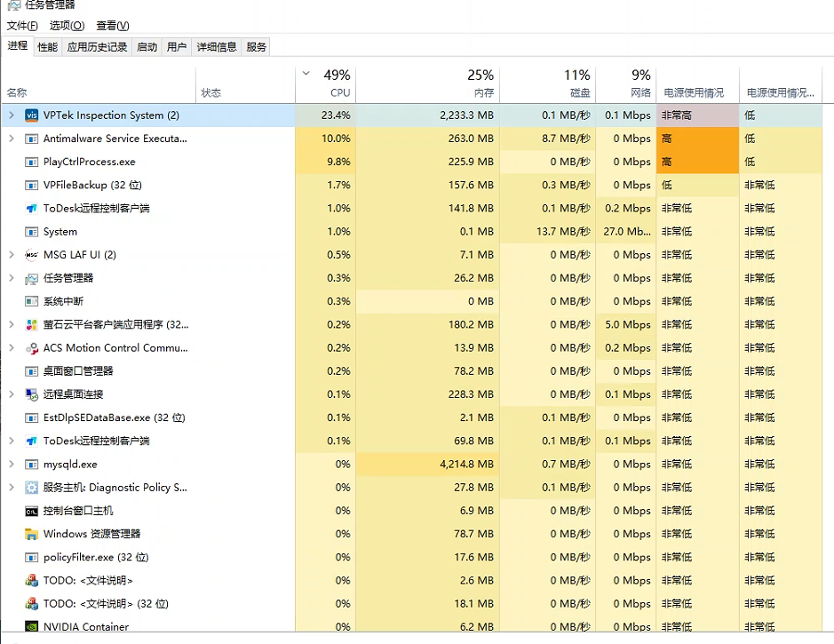Click the VPTek Inspection System icon
Screen dimensions: 834x644
[x=31, y=115]
